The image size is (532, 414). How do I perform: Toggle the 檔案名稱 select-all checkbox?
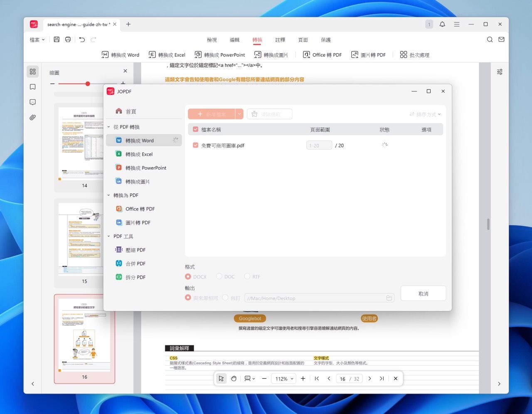tap(195, 130)
